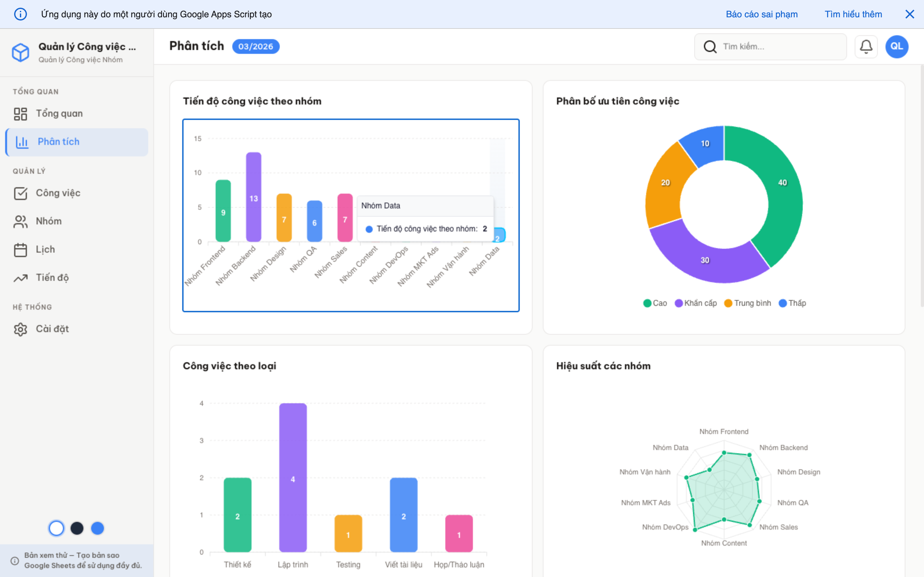Click Tìm hiểu thêm
This screenshot has height=577, width=924.
(x=853, y=14)
